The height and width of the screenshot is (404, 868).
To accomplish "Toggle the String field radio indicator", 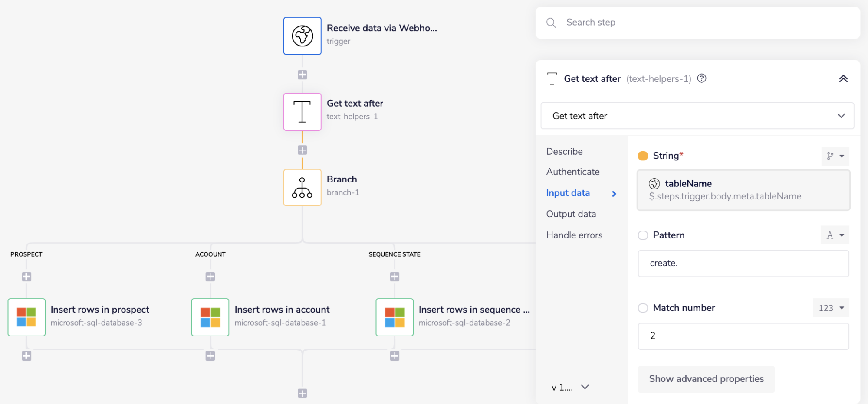I will point(643,156).
